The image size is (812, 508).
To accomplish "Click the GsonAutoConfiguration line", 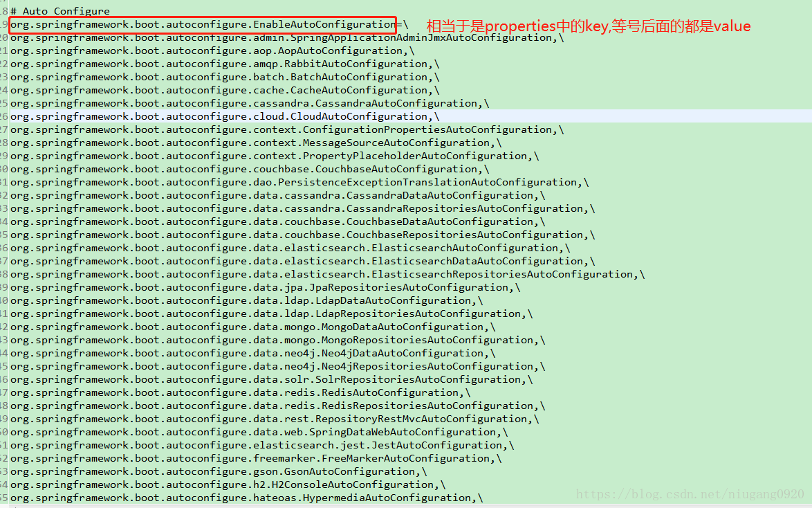I will 219,472.
